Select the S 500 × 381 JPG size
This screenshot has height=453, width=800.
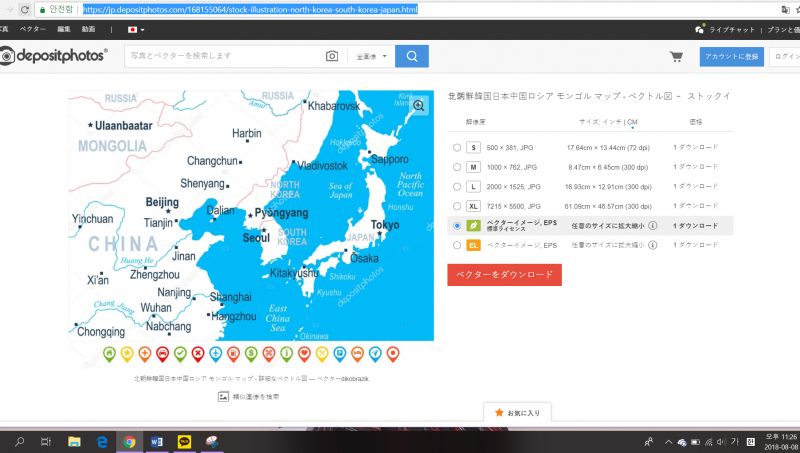pyautogui.click(x=457, y=147)
